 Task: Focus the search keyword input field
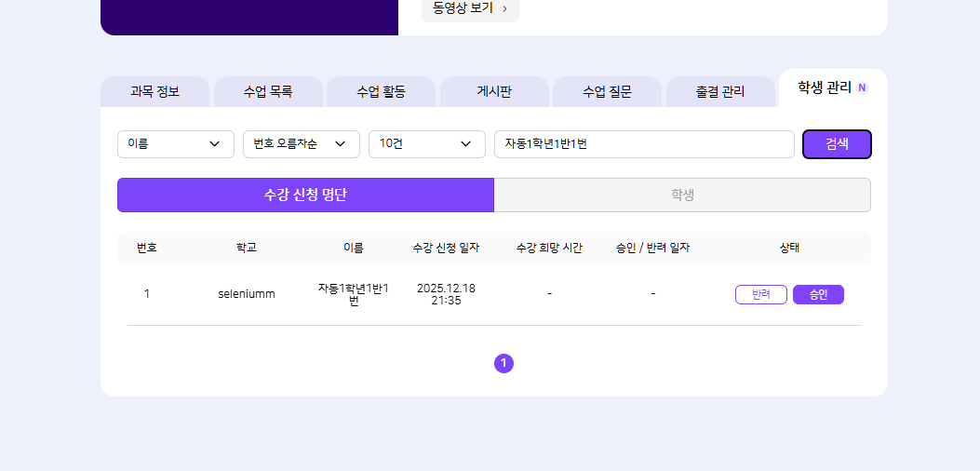point(643,144)
